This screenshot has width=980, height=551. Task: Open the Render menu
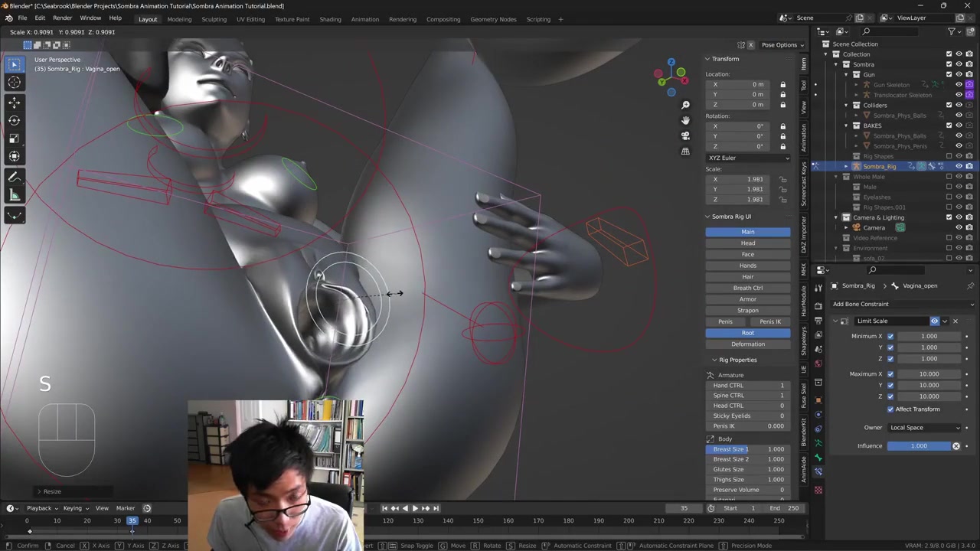click(62, 18)
